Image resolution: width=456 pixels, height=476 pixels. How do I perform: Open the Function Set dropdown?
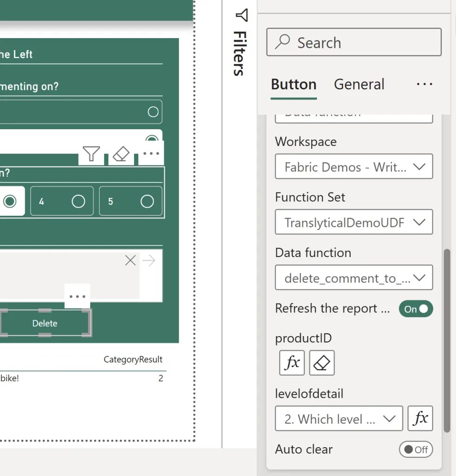354,222
